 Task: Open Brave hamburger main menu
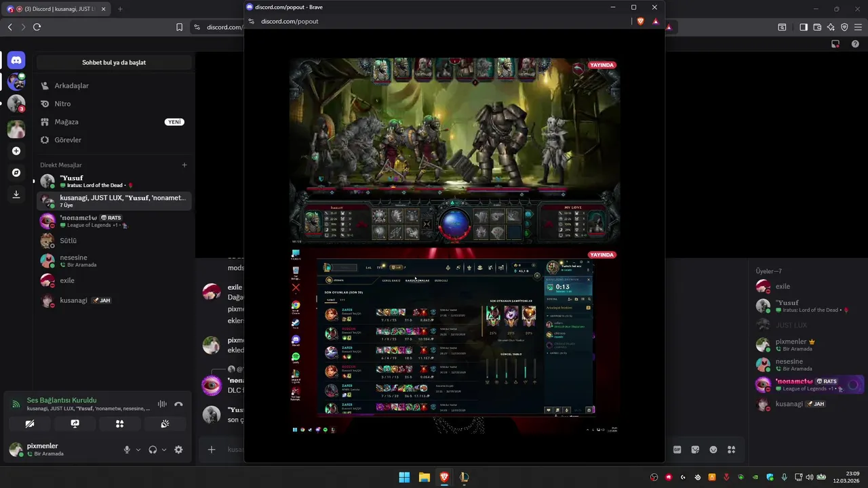858,27
